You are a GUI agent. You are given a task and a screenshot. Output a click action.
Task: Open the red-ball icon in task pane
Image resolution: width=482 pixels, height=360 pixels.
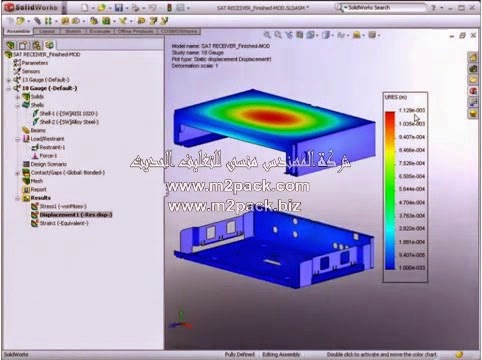click(x=473, y=91)
